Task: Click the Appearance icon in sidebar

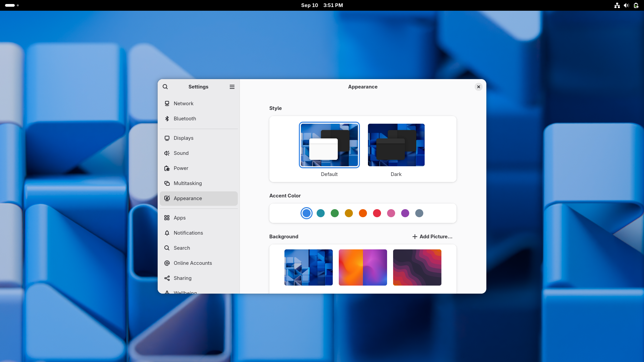Action: pos(167,198)
